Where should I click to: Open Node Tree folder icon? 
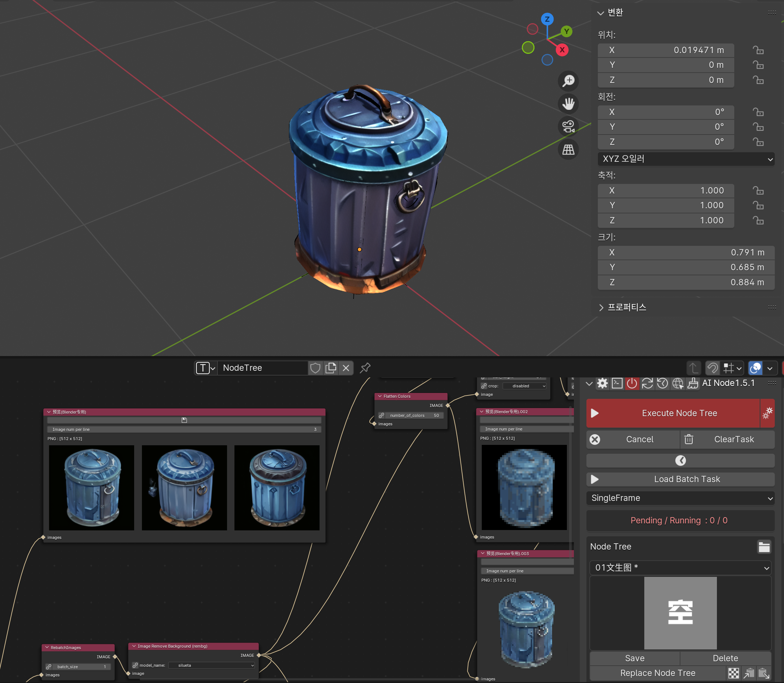click(x=764, y=547)
